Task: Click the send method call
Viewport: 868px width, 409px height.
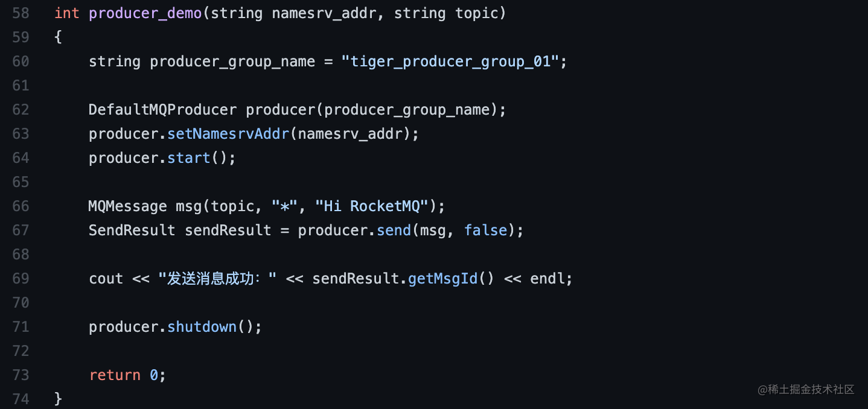Action: tap(394, 230)
